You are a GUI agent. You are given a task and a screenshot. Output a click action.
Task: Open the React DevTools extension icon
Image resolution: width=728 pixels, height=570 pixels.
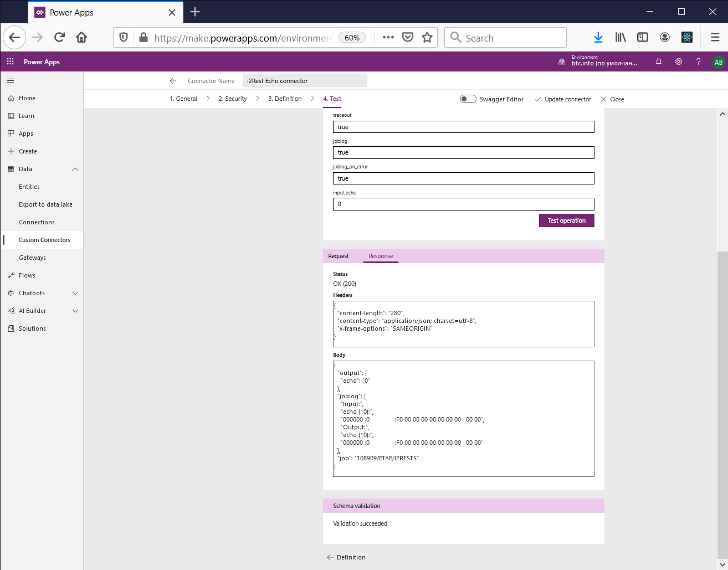click(x=687, y=38)
